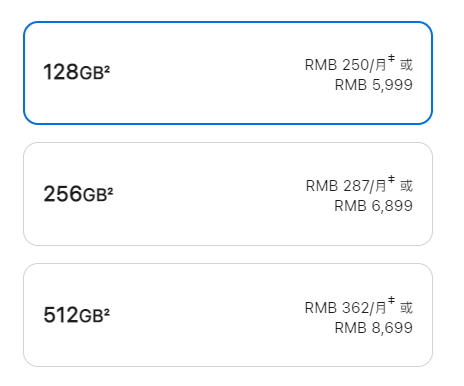Click 或 in the 512GB card

(x=406, y=307)
